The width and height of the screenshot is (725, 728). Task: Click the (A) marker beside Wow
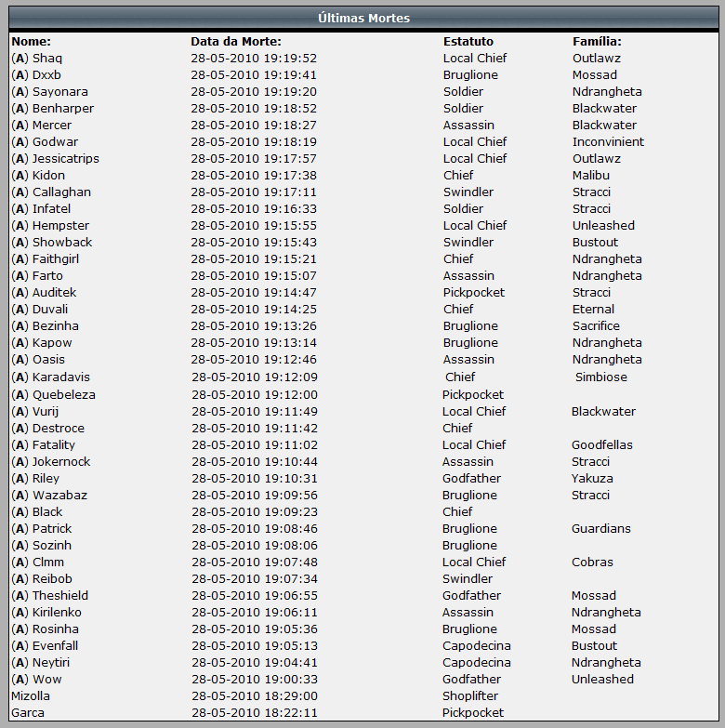(x=20, y=680)
